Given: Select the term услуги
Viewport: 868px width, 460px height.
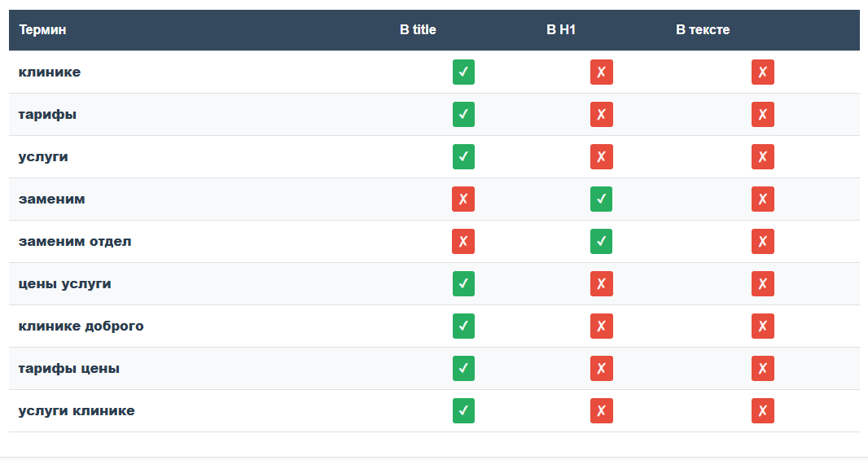Looking at the screenshot, I should click(x=43, y=156).
